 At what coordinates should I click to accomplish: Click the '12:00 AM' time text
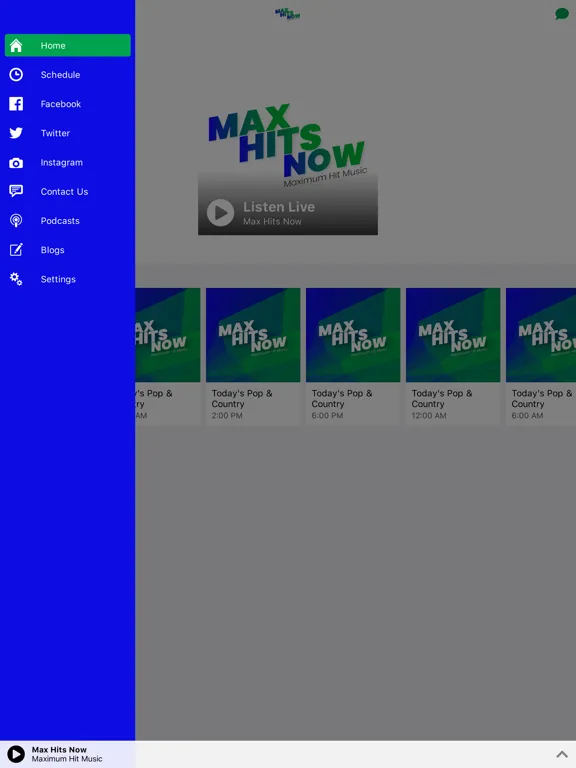click(x=429, y=415)
